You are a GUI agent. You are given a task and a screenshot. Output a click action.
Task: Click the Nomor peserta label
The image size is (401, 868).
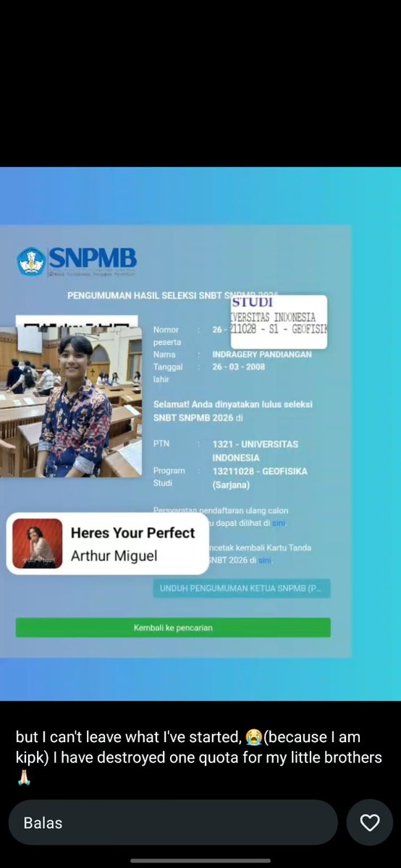pyautogui.click(x=167, y=336)
